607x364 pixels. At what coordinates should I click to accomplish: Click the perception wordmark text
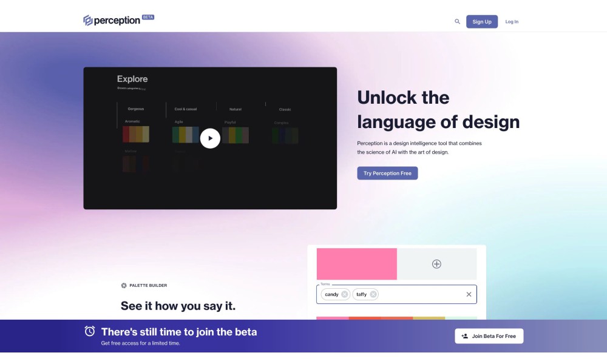pyautogui.click(x=117, y=21)
